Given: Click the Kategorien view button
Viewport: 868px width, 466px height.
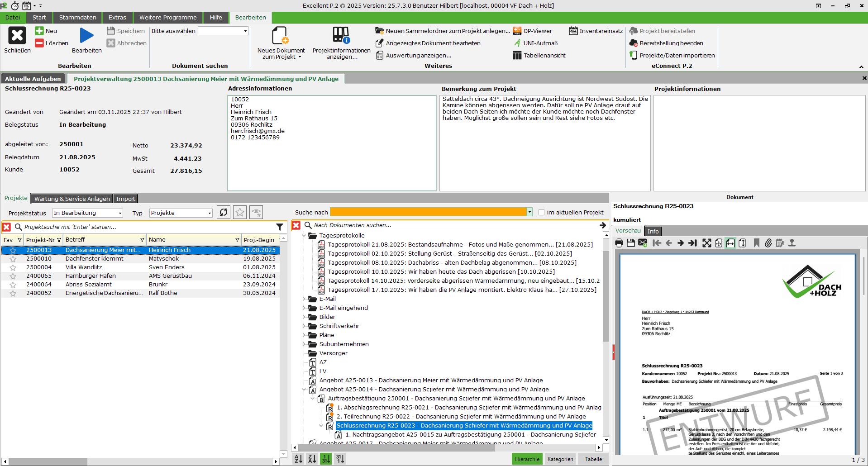Looking at the screenshot, I should pyautogui.click(x=560, y=459).
